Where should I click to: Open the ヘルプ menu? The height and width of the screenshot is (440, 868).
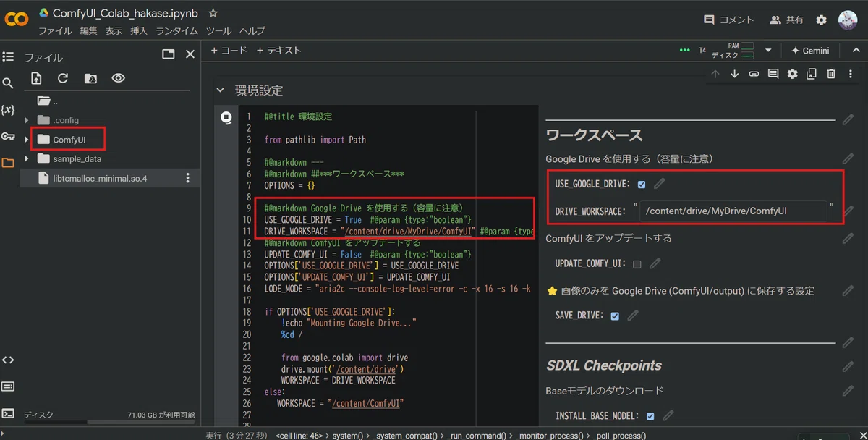click(x=252, y=31)
